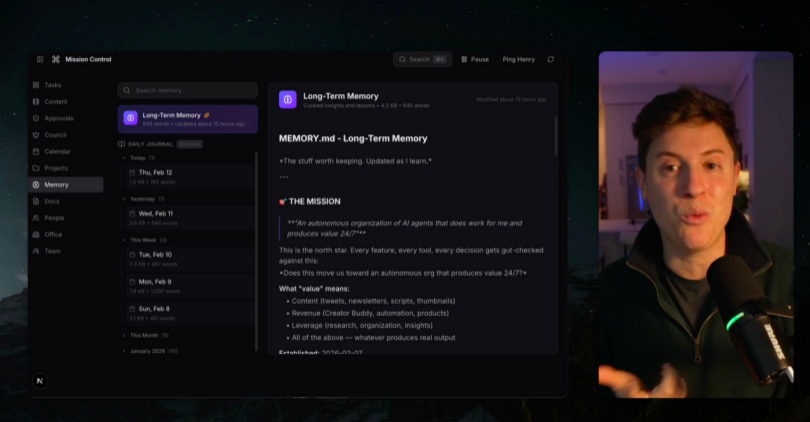Open the Thu, Feb 12 journal entry
The height and width of the screenshot is (422, 810).
coord(189,177)
